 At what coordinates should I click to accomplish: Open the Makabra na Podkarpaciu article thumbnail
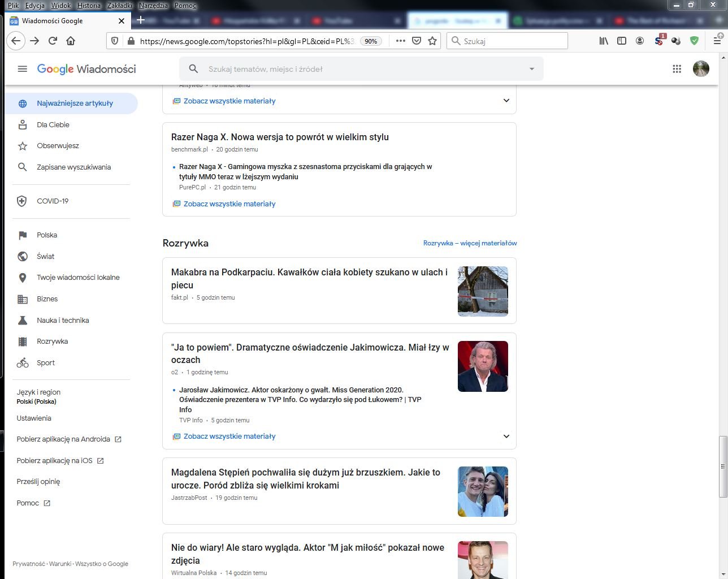click(x=483, y=291)
